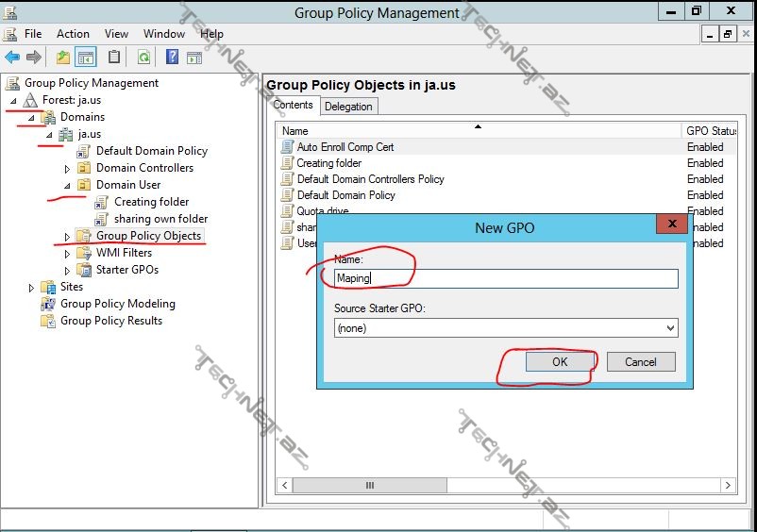The width and height of the screenshot is (757, 532).
Task: Open the Action menu
Action: [x=73, y=34]
